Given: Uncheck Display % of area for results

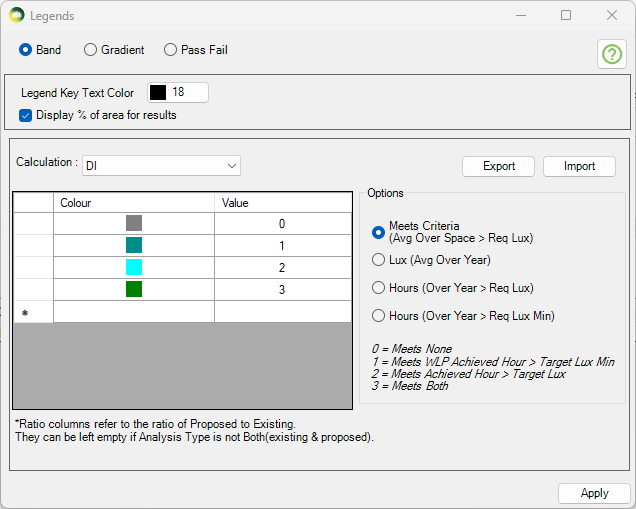Looking at the screenshot, I should [x=26, y=115].
